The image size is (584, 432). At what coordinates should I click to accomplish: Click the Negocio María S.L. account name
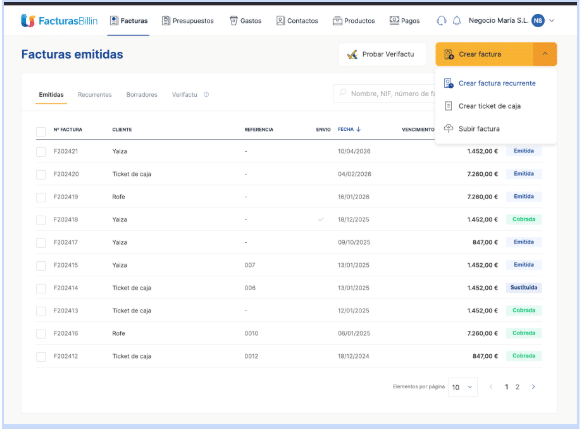tap(498, 20)
